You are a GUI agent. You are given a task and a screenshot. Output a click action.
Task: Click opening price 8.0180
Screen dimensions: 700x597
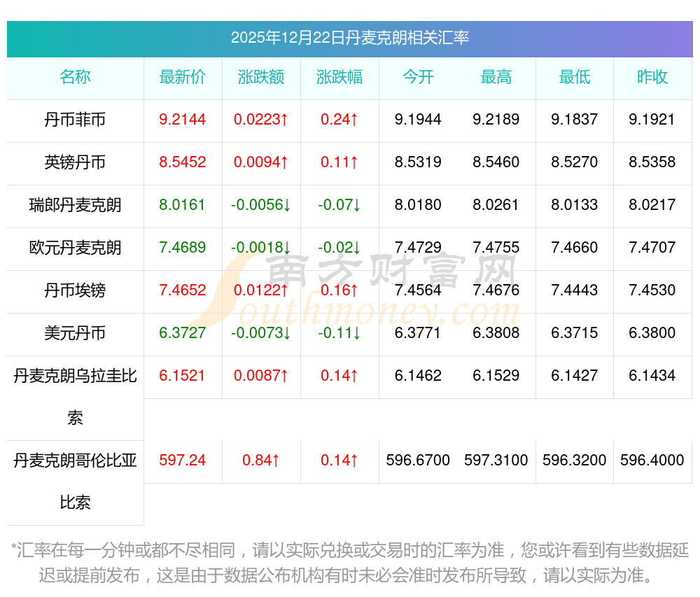418,205
